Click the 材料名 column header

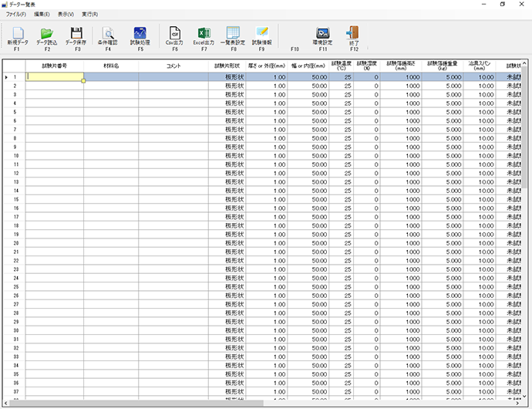[x=111, y=66]
